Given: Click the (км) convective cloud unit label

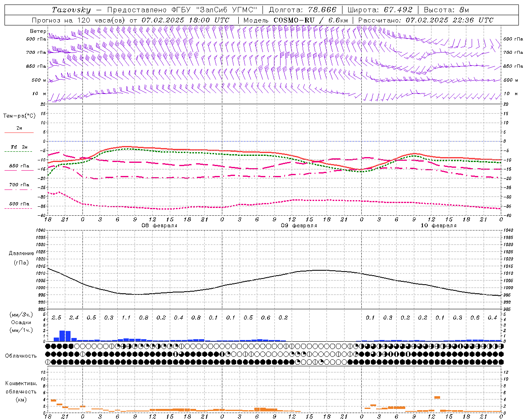Looking at the screenshot, I should click(x=21, y=399).
